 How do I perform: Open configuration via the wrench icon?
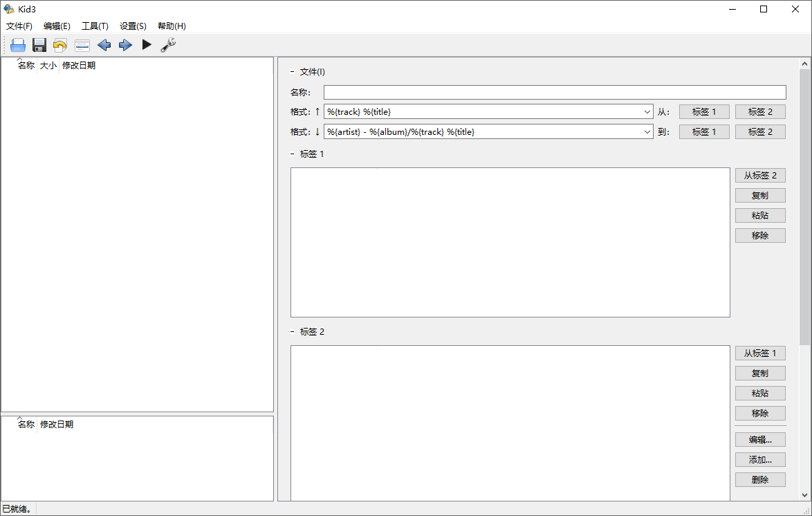(168, 45)
